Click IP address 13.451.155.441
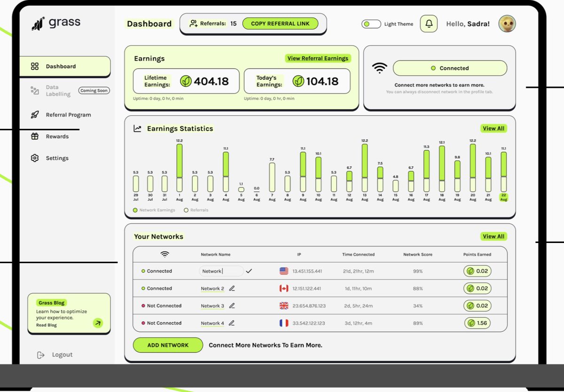This screenshot has width=564, height=392. pyautogui.click(x=307, y=271)
